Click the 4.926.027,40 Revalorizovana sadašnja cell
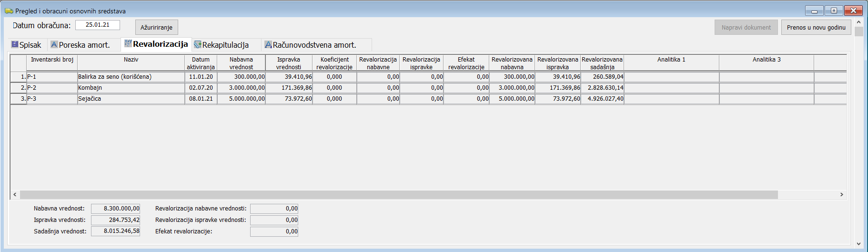 pyautogui.click(x=602, y=99)
